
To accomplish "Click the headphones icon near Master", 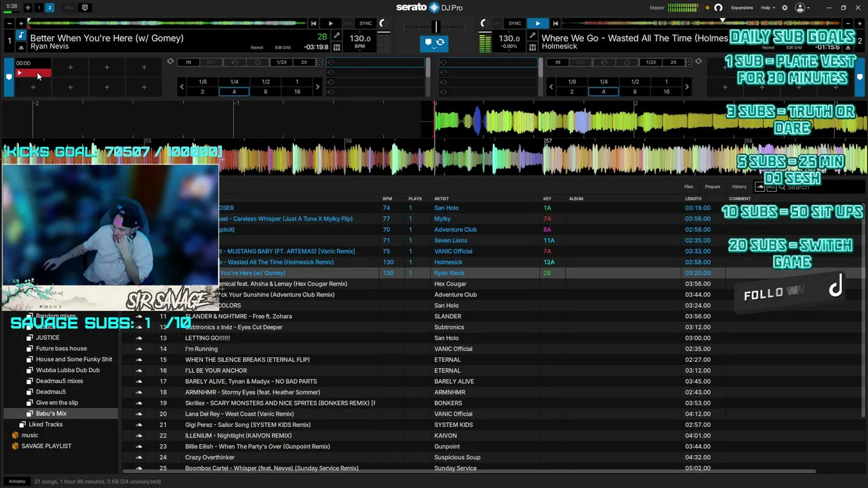I will (x=718, y=7).
